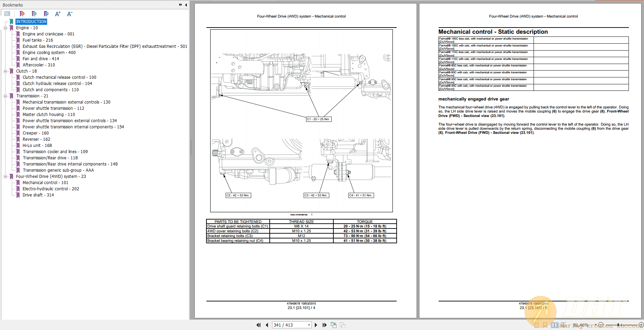Screen dimensions: 644x330
Task: Click the 341 / 413 page field
Action: [289, 325]
